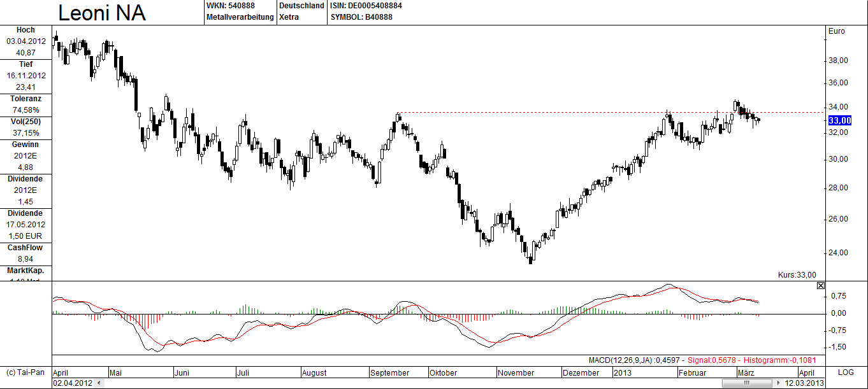Click the LOG scale toggle
The width and height of the screenshot is (868, 389).
click(845, 372)
